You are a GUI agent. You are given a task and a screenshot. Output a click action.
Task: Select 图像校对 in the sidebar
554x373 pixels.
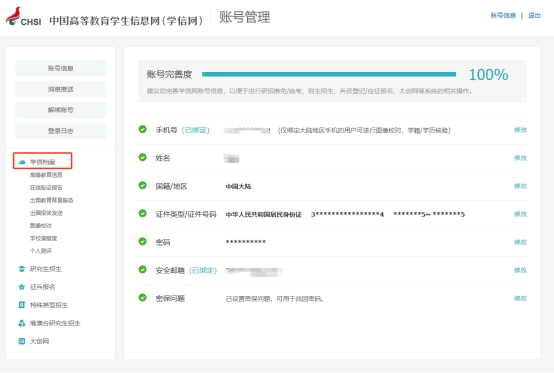point(41,225)
